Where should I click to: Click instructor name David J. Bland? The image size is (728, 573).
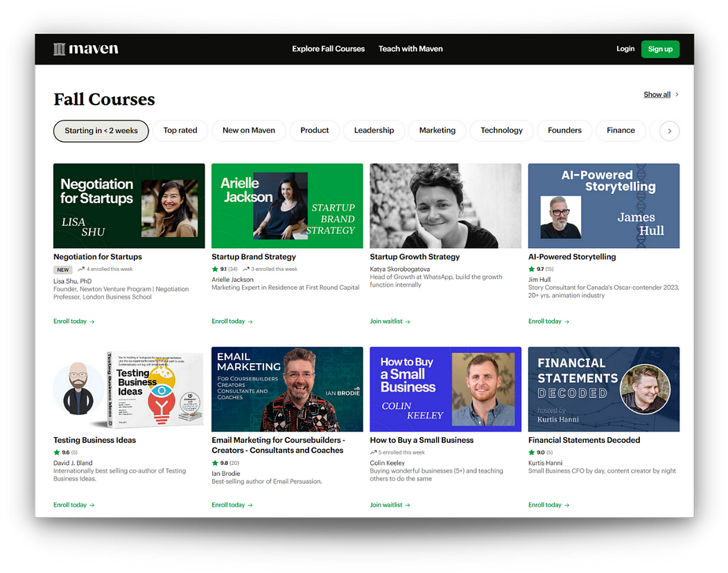click(73, 463)
